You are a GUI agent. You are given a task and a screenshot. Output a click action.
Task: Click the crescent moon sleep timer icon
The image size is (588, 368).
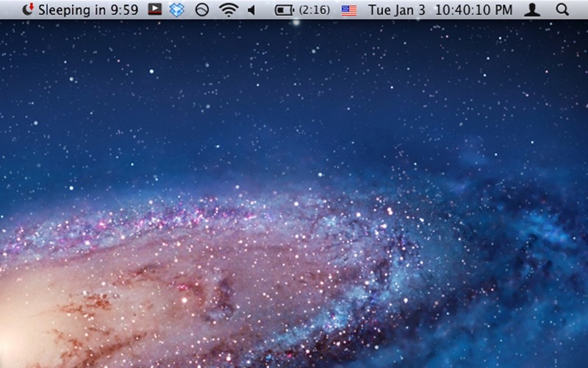pyautogui.click(x=28, y=10)
